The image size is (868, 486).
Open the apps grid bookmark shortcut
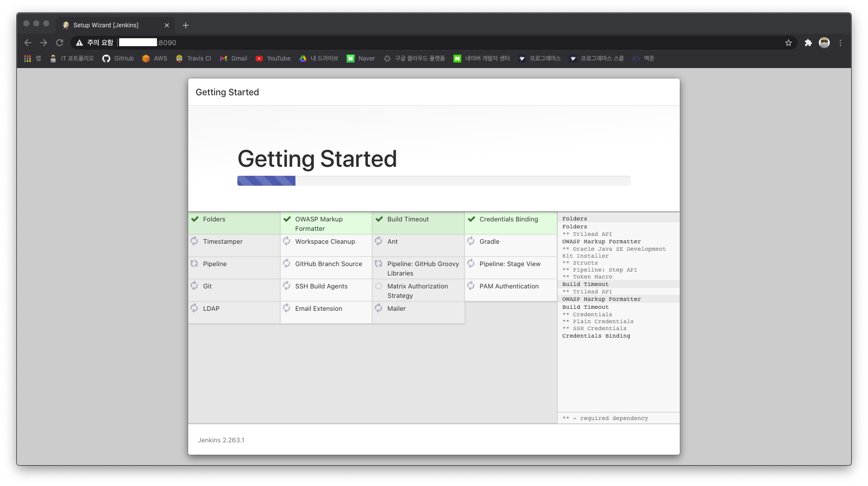tap(33, 59)
